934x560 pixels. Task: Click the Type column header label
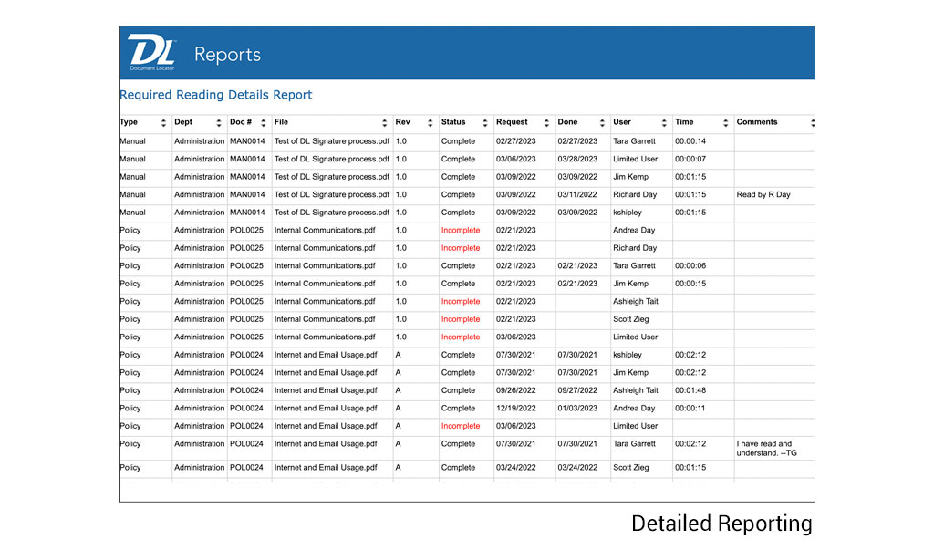coord(129,122)
